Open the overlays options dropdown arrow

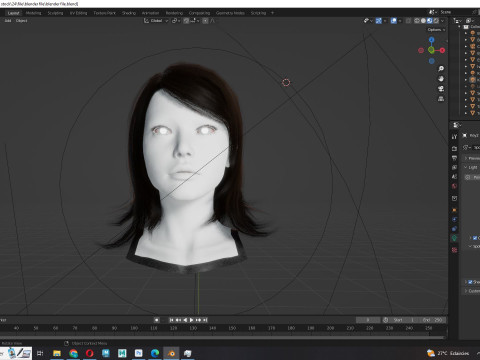tap(400, 21)
